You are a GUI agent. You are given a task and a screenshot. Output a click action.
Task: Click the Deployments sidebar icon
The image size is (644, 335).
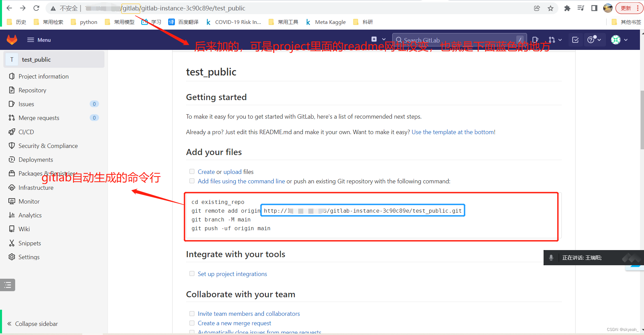pos(12,159)
